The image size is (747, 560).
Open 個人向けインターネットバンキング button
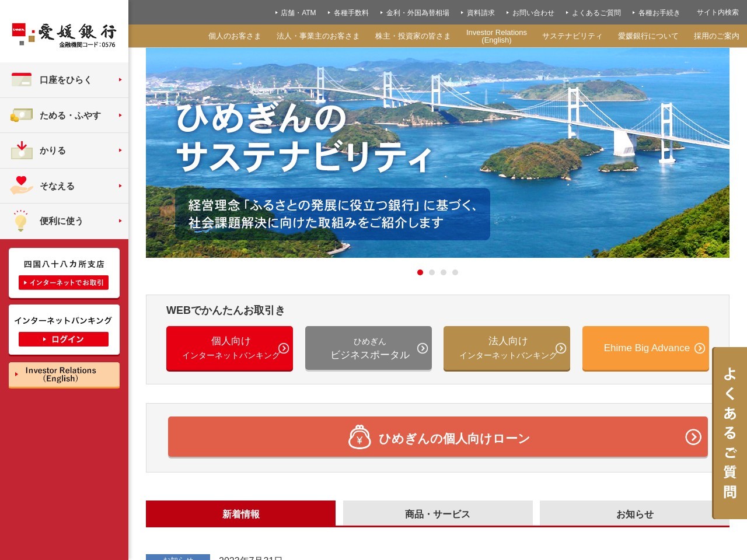229,348
